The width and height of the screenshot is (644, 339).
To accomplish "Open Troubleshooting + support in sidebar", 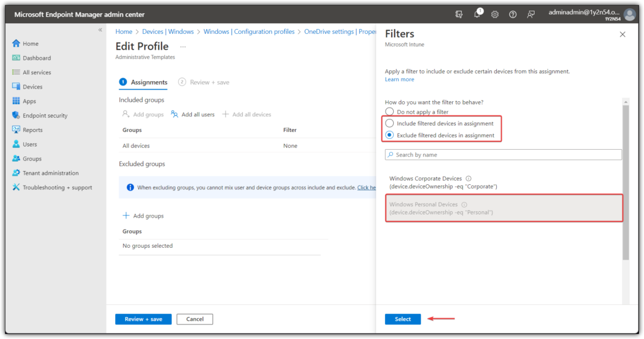I will [52, 187].
